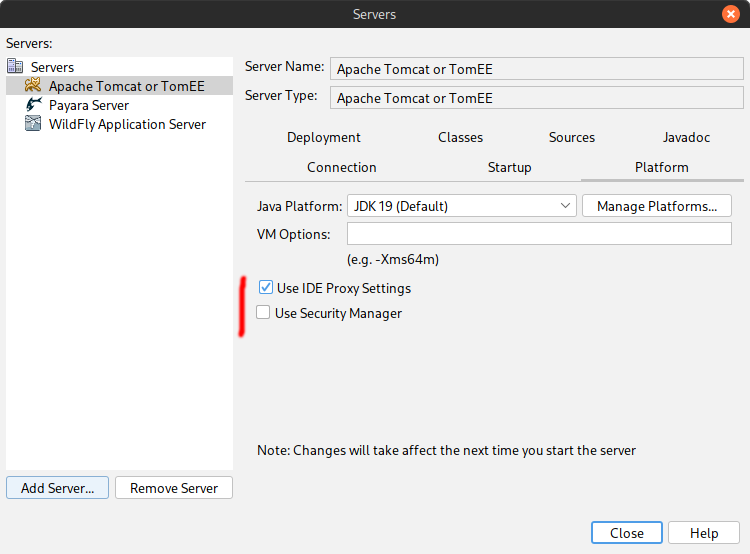750x554 pixels.
Task: Click the '(e.g. -Xms64m)' hint text
Action: [x=393, y=259]
